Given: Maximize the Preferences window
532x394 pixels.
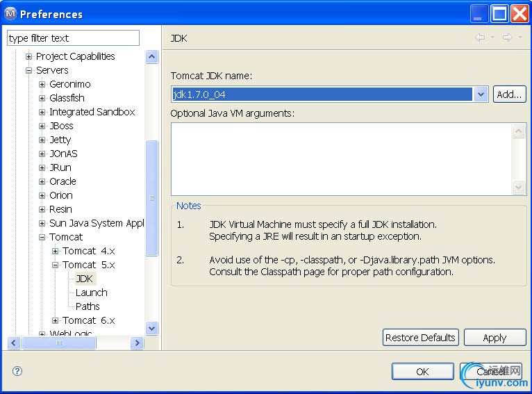Looking at the screenshot, I should click(499, 14).
